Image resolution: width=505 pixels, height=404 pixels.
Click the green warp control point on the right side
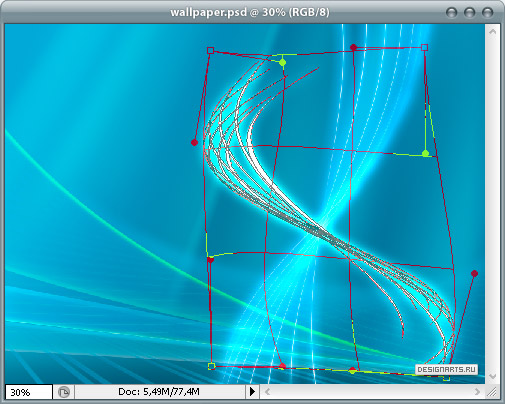[x=426, y=153]
